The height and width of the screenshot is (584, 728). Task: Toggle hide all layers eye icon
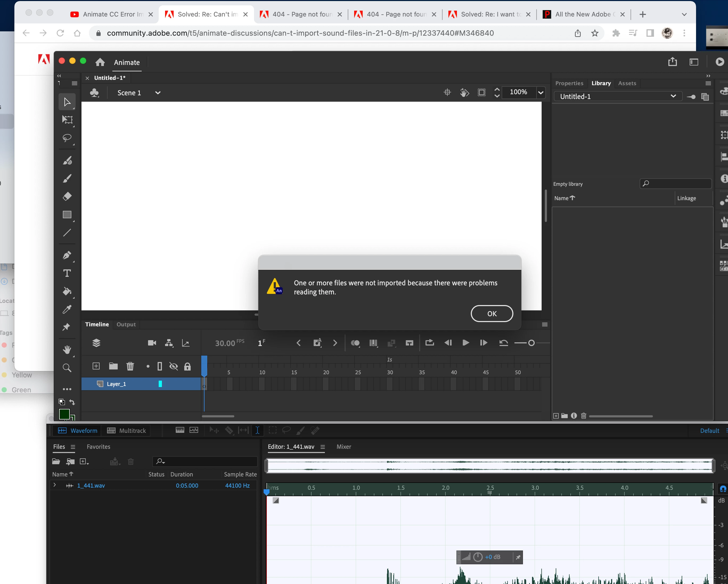174,366
